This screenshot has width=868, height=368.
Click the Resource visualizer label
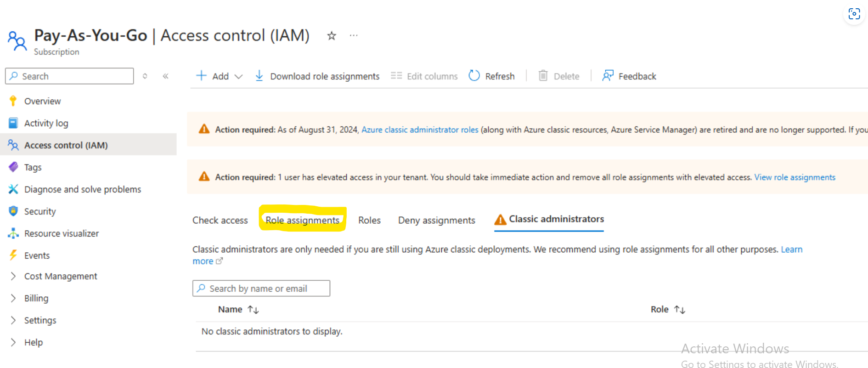[62, 233]
